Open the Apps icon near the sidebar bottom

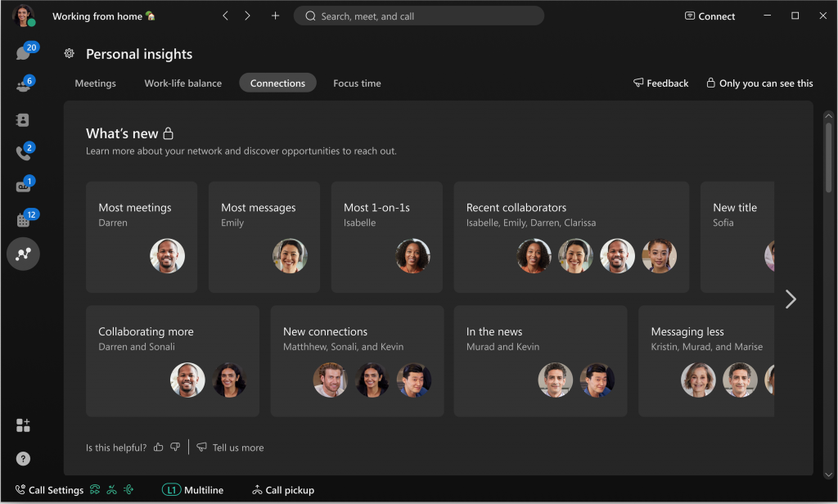point(23,425)
